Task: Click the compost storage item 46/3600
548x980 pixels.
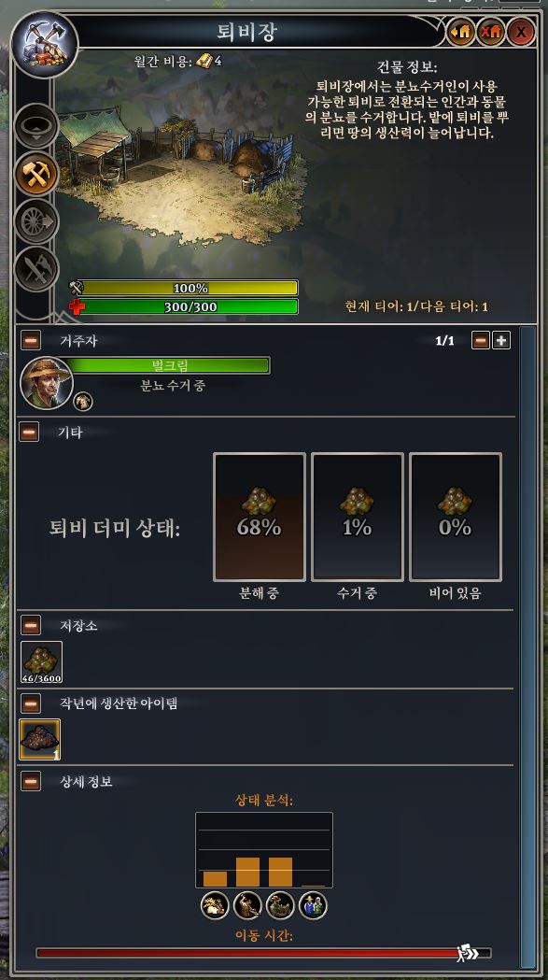Action: coord(42,661)
